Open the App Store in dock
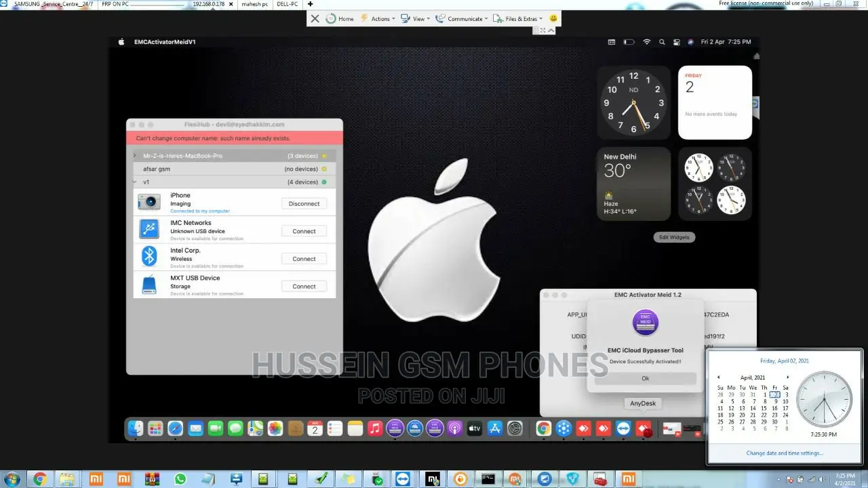868x488 pixels. point(494,428)
